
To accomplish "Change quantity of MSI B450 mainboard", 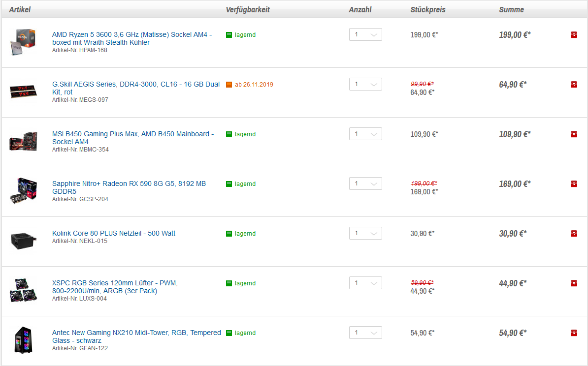I will click(365, 134).
